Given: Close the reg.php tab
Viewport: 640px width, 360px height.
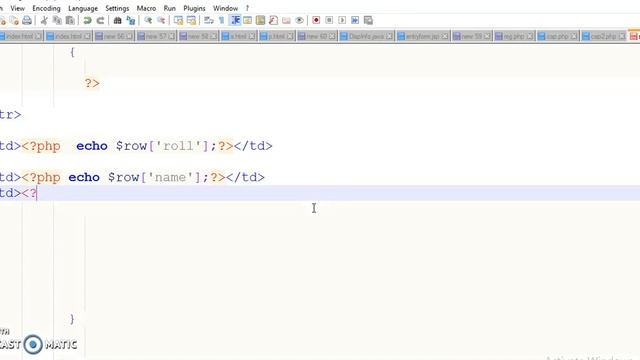Looking at the screenshot, I should coord(530,36).
